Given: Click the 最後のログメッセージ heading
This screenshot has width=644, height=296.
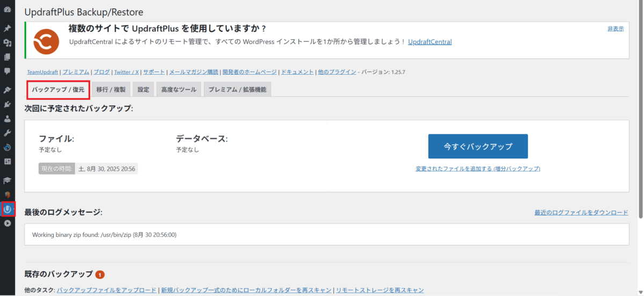Looking at the screenshot, I should coord(63,212).
